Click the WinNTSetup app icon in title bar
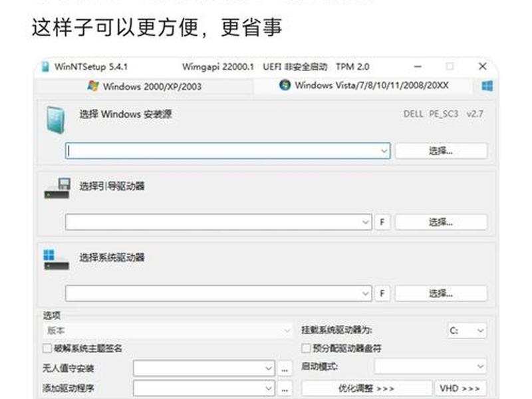 pos(45,66)
